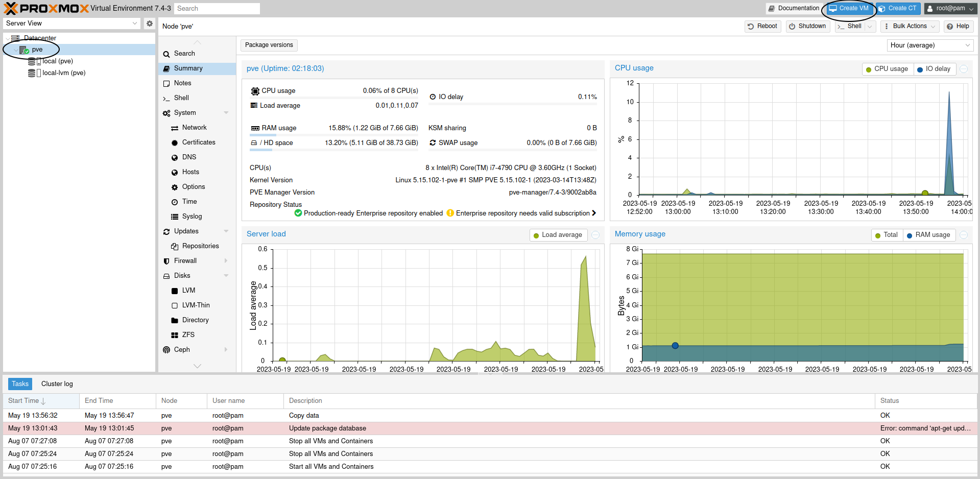Click the Package versions button
980x479 pixels.
[x=269, y=45]
